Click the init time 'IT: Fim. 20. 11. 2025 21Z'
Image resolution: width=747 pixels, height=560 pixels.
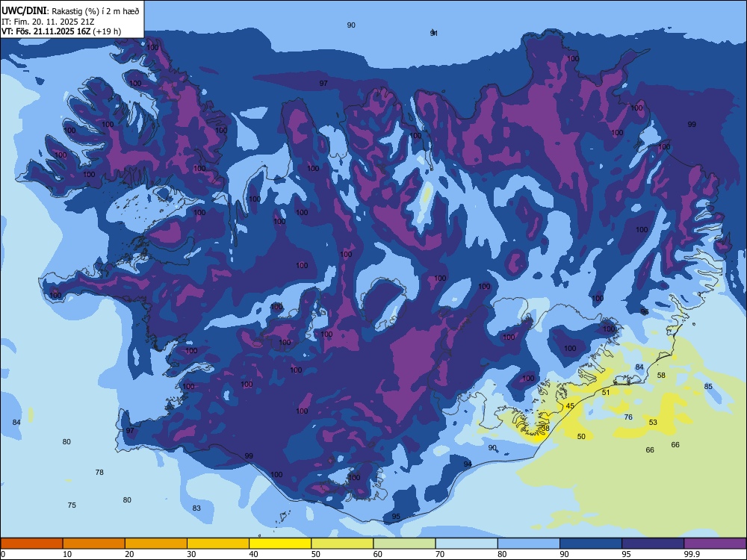coord(48,22)
